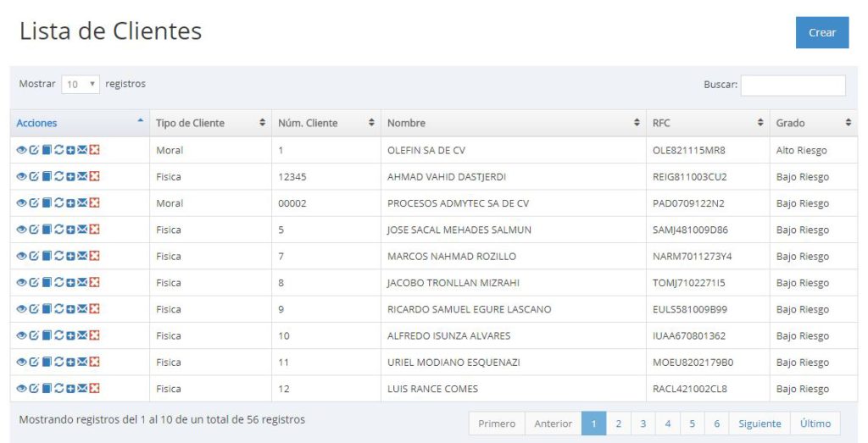Click the eye view icon for OLEFIN SA DE CV
Image resolution: width=868 pixels, height=443 pixels.
(21, 151)
